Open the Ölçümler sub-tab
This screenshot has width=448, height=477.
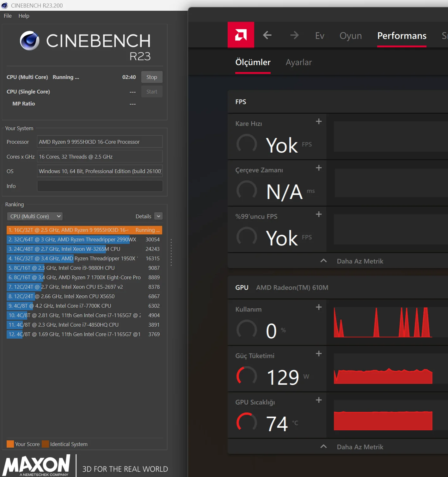click(x=253, y=62)
